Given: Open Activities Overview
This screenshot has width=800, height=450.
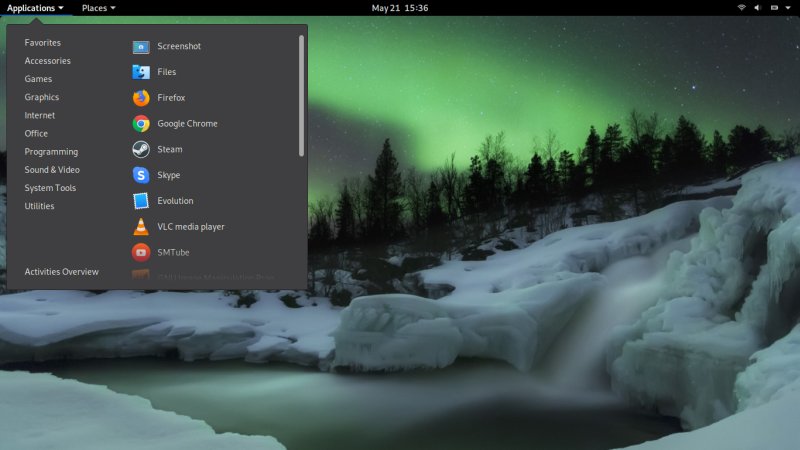Looking at the screenshot, I should 62,272.
